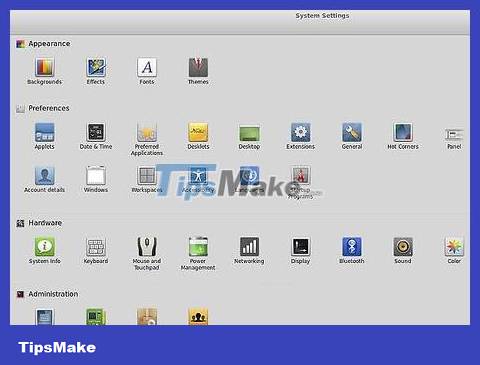Open the General preferences wrench icon
The image size is (480, 365).
point(352,132)
